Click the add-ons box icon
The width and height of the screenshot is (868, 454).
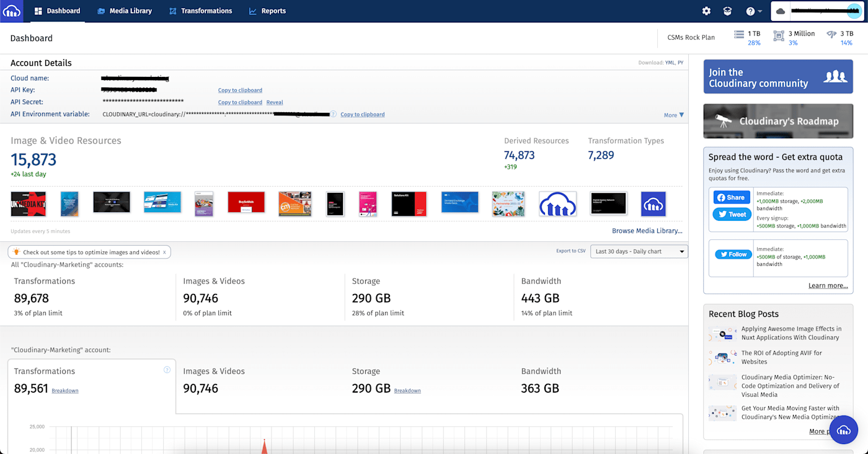click(727, 11)
